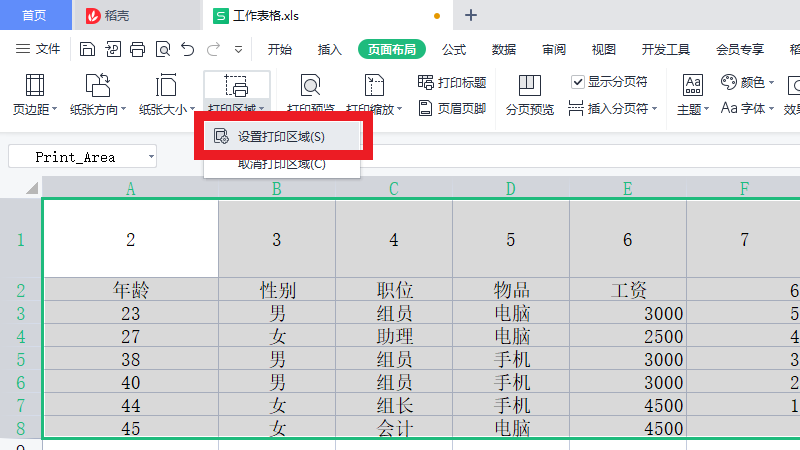
Task: Click the Undo arrow icon
Action: click(188, 49)
